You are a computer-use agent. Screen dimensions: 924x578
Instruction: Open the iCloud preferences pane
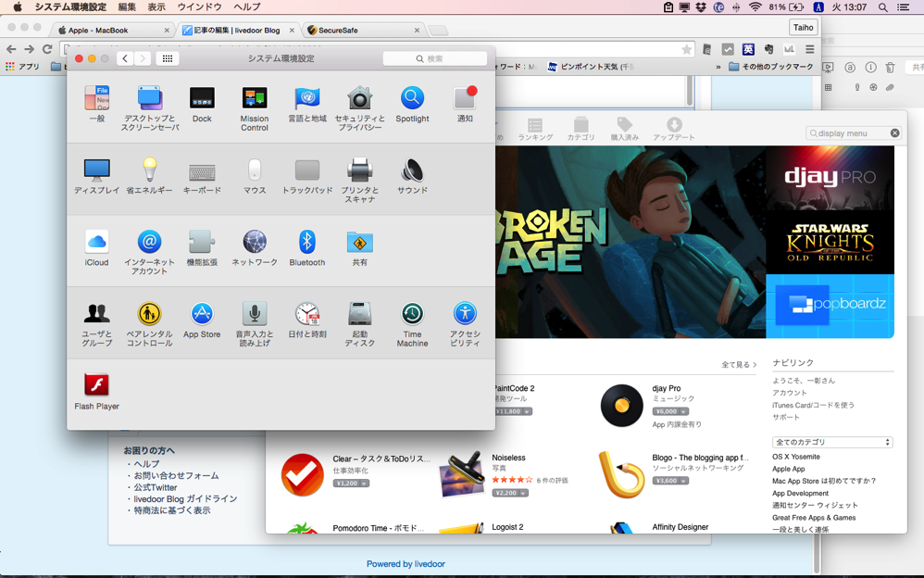[96, 247]
